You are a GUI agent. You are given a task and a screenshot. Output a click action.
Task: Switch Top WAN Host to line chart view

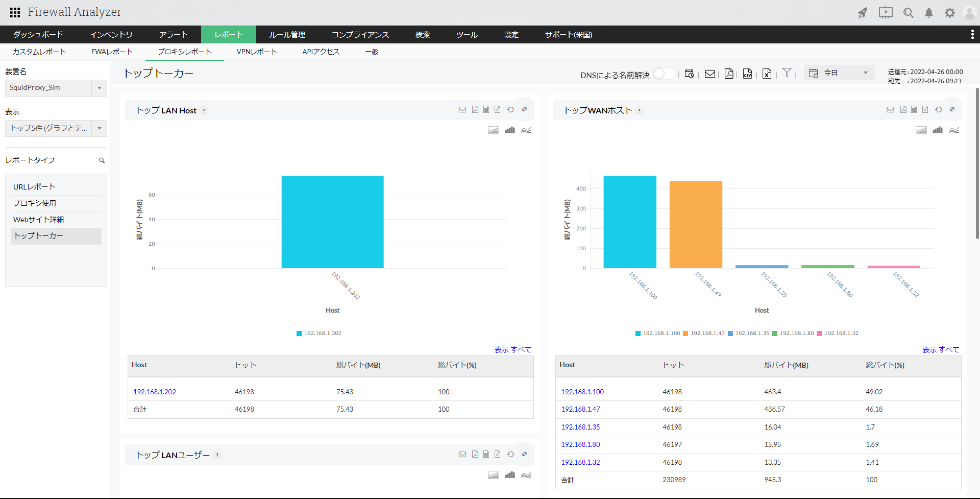(954, 130)
